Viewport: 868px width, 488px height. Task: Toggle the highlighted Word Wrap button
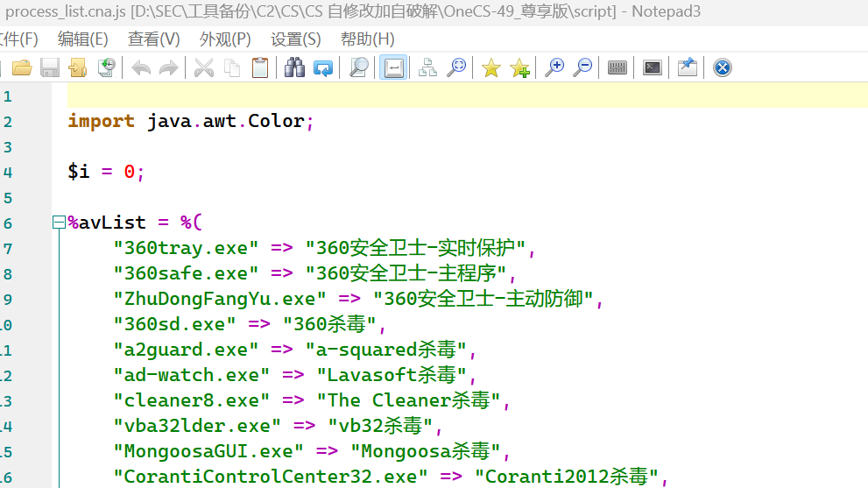point(393,67)
